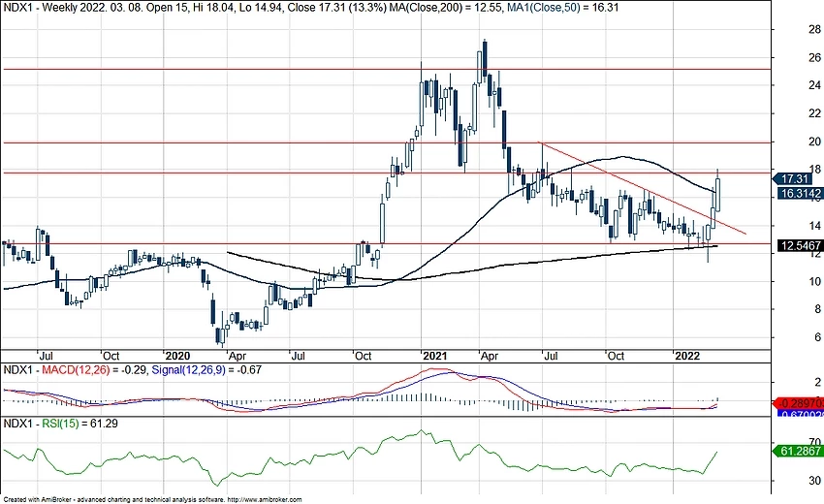Click the 14 price axis label
This screenshot has width=824, height=504.
pyautogui.click(x=814, y=226)
